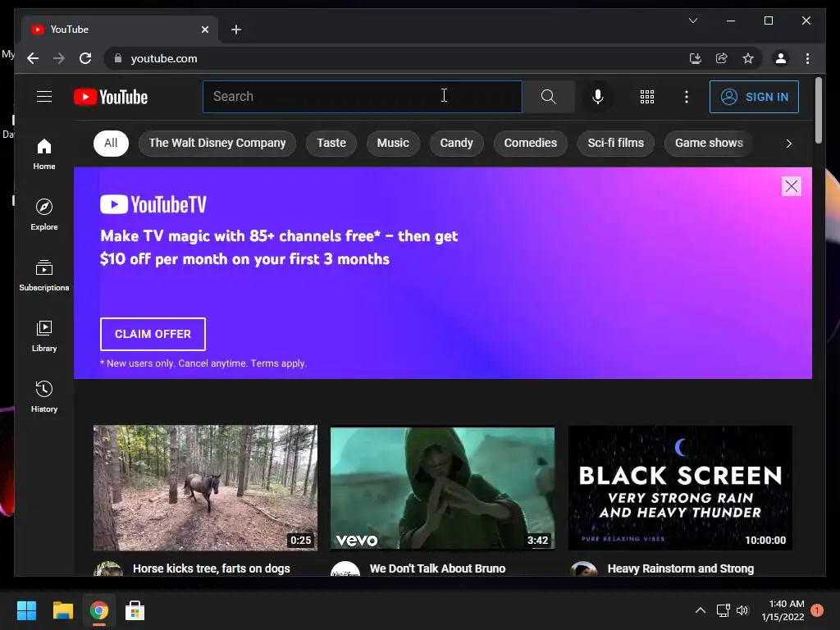The image size is (840, 630).
Task: Open the horse in forest video thumbnail
Action: tap(205, 487)
